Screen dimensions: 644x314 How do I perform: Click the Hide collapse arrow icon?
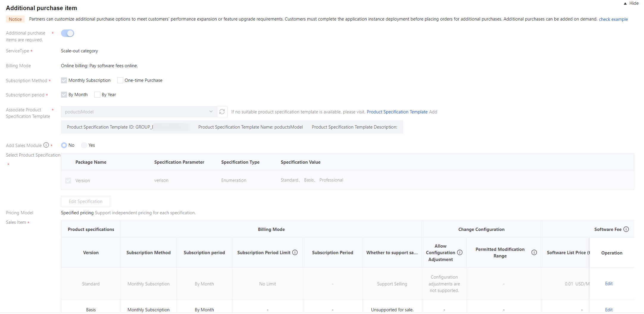pos(625,4)
